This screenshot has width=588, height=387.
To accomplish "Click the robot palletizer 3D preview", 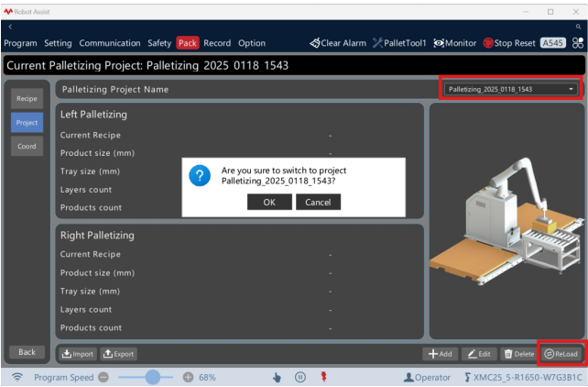I will coord(507,221).
